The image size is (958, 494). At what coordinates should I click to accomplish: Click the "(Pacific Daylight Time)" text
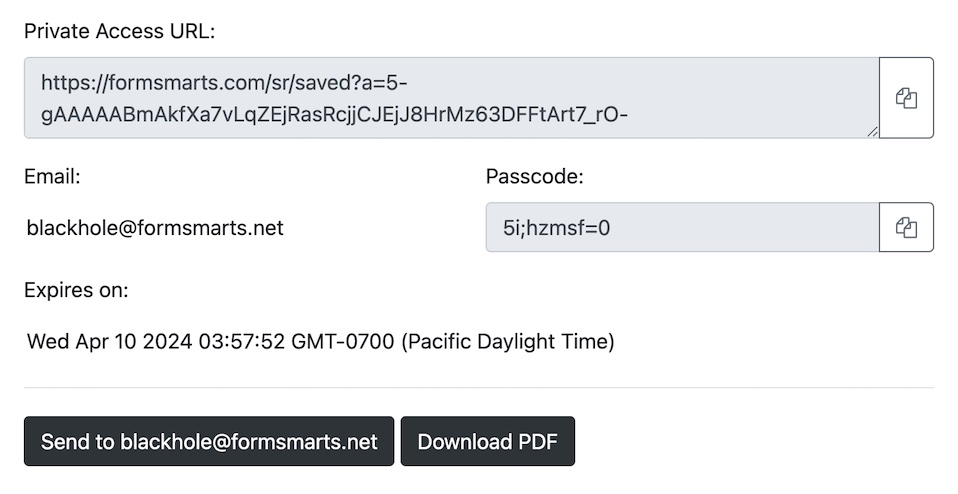[508, 341]
